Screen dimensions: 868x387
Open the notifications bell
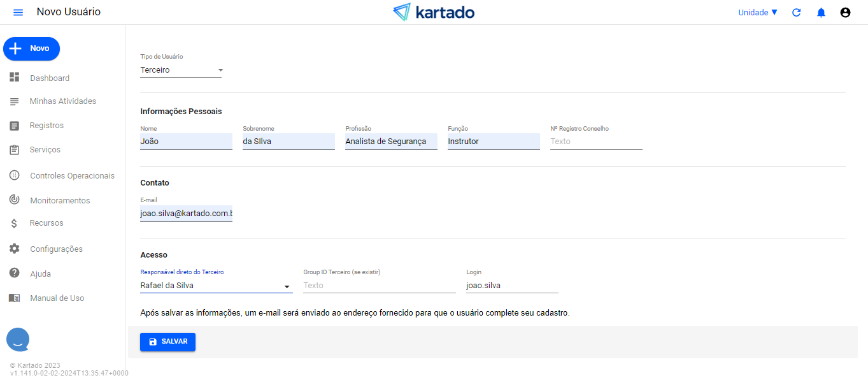click(821, 13)
